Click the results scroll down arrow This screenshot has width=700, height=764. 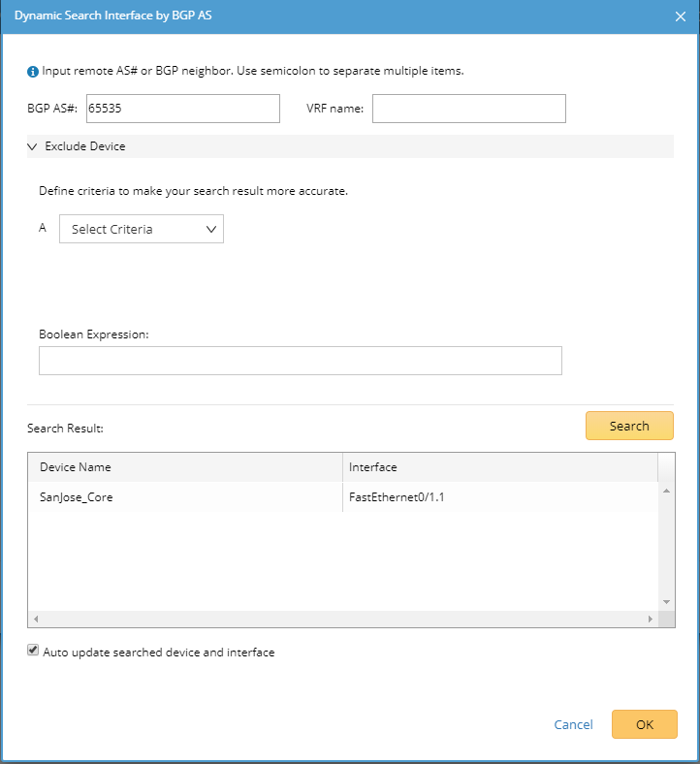coord(666,602)
